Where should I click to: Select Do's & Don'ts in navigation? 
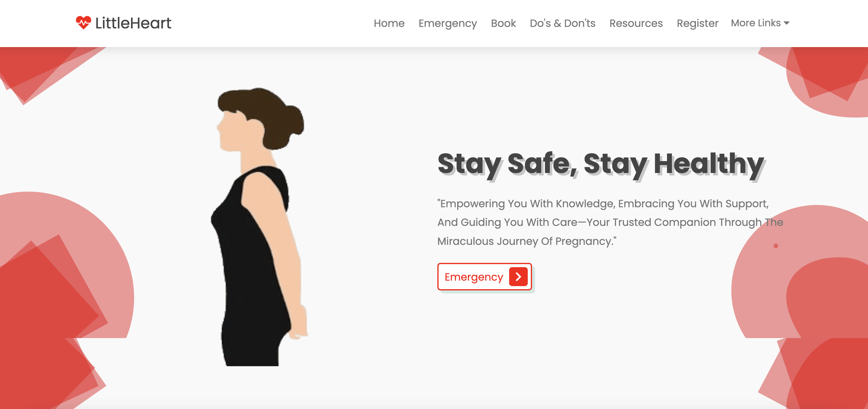tap(562, 23)
